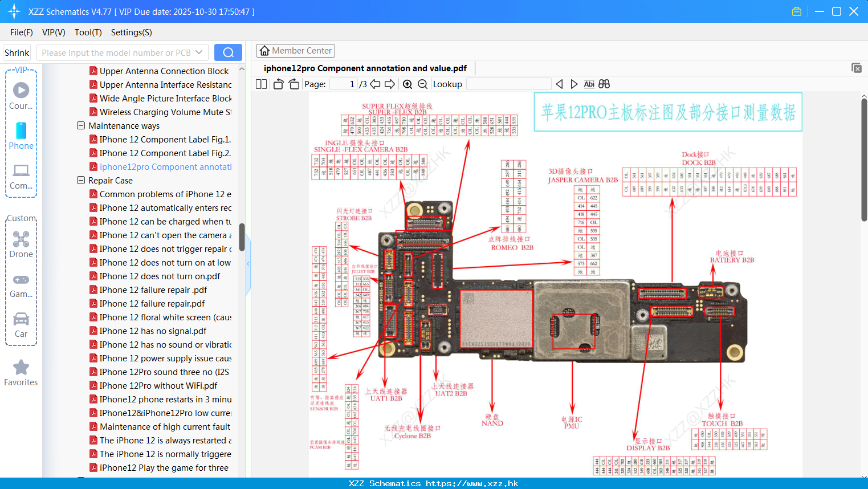The height and width of the screenshot is (489, 868).
Task: Click the blue search button
Action: coord(228,52)
